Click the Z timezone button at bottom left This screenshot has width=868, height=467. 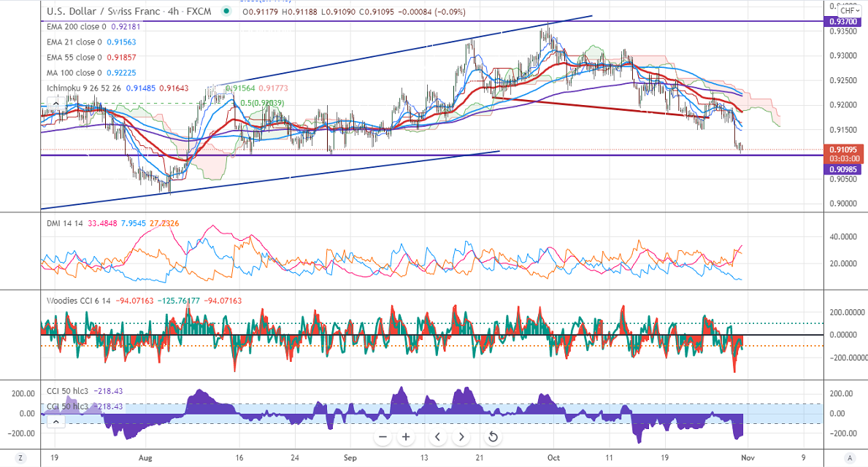pos(20,458)
